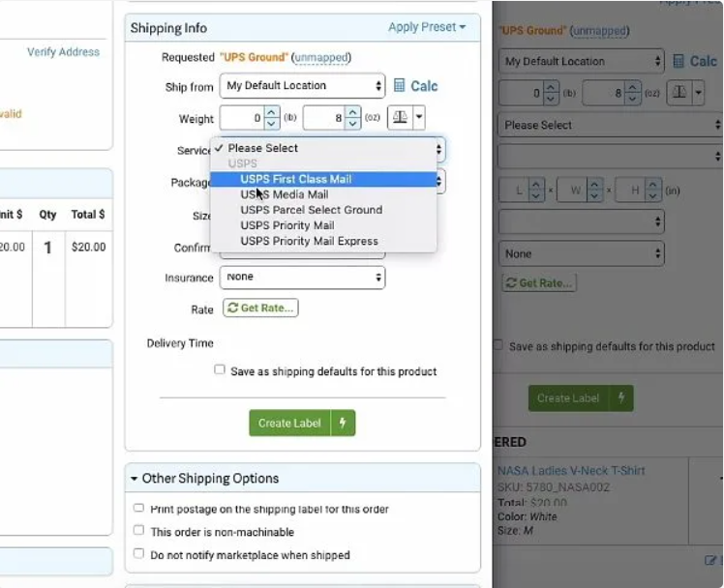The width and height of the screenshot is (724, 588).
Task: Click the dimmed L length field in right panel
Action: tap(514, 190)
